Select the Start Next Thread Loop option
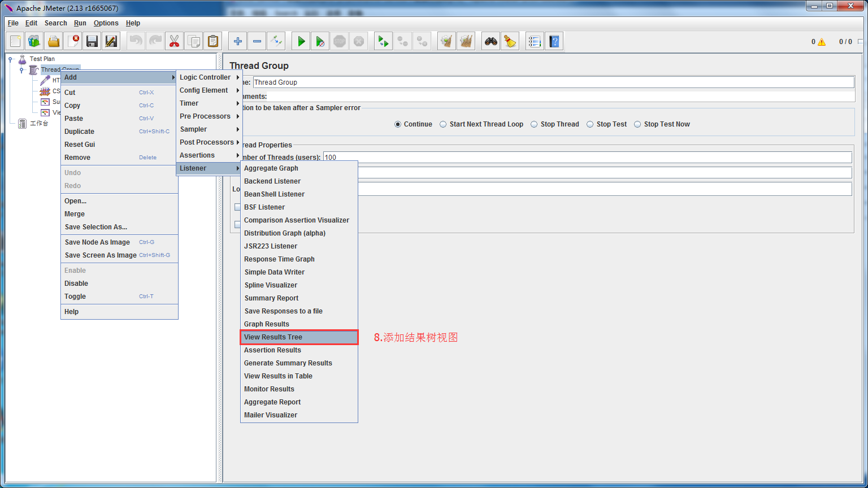This screenshot has height=488, width=868. [443, 124]
